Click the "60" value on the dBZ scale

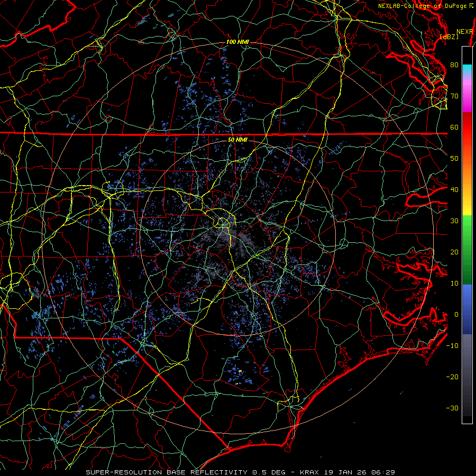tap(454, 127)
